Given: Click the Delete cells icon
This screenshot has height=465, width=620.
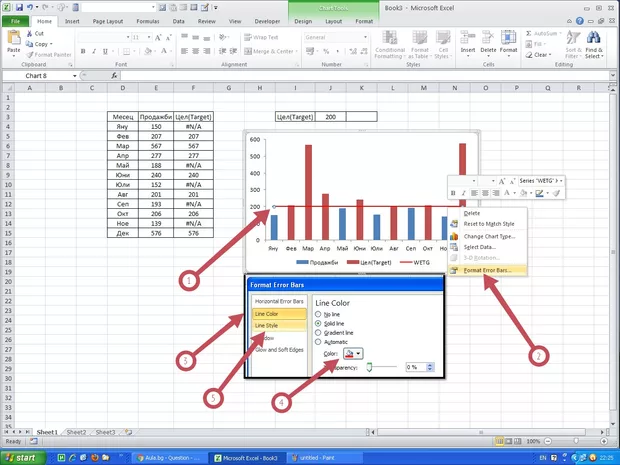Looking at the screenshot, I should [x=488, y=38].
